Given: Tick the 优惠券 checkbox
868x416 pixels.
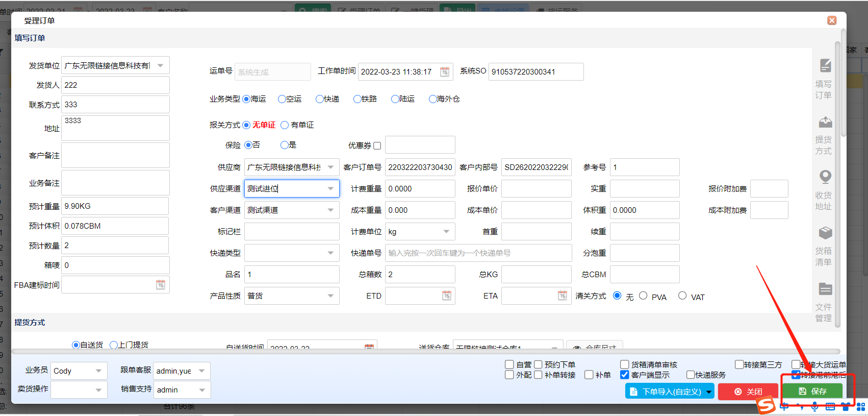Looking at the screenshot, I should (x=377, y=146).
